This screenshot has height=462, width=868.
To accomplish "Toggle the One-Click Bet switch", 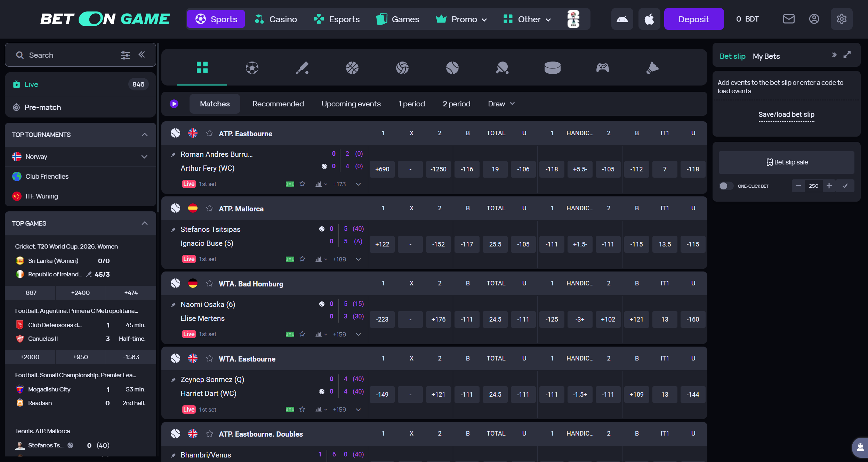I will click(726, 186).
